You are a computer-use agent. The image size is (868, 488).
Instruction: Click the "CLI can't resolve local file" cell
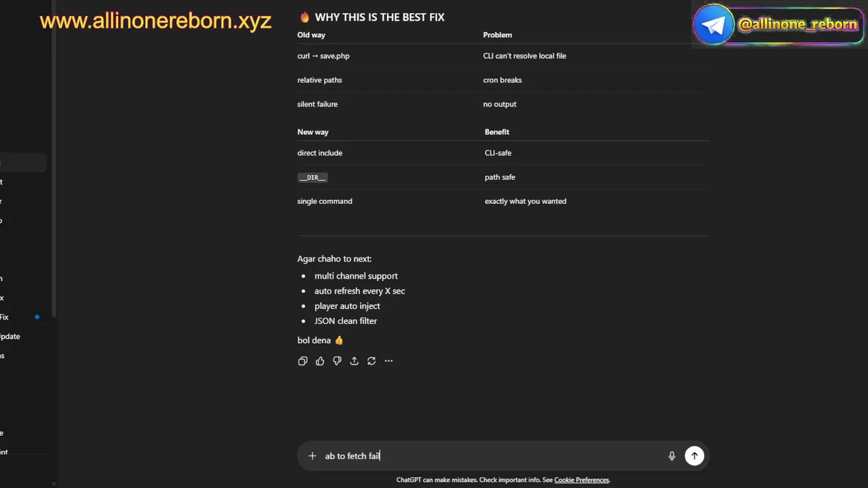[x=525, y=56]
